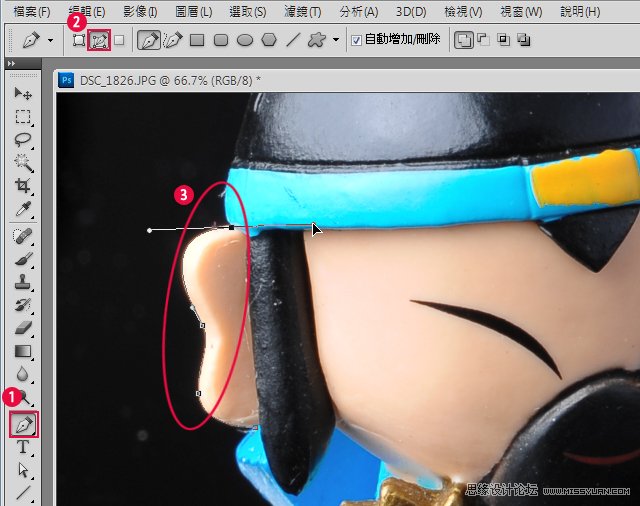640x506 pixels.
Task: Pick the Lasso tool
Action: [23, 140]
